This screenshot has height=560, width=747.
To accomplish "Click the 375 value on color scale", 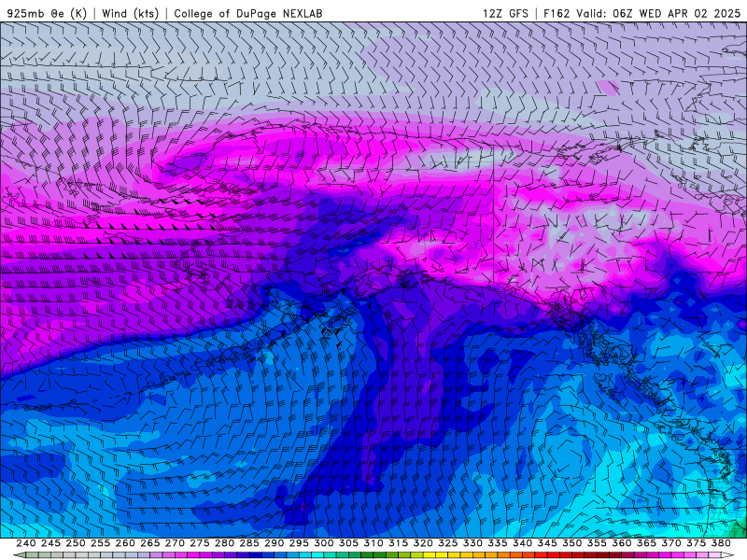I will pyautogui.click(x=696, y=543).
